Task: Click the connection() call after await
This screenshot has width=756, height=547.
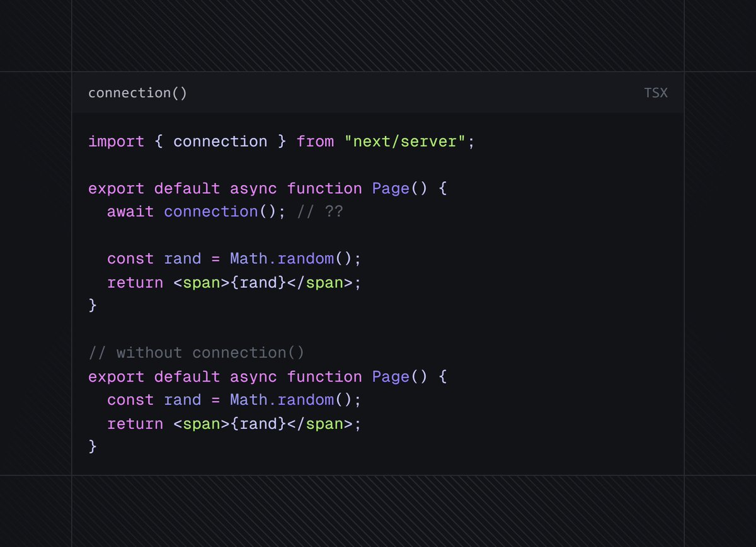Action: pyautogui.click(x=220, y=211)
